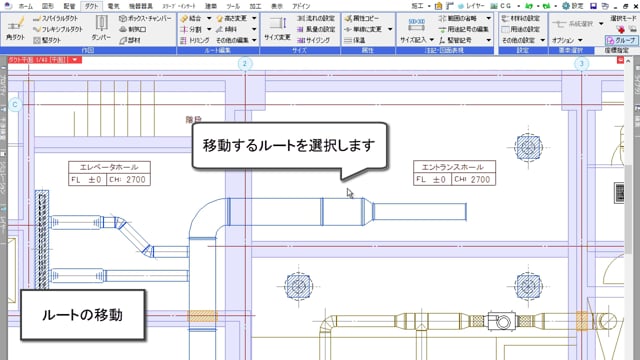Close the ダクト平面 view with red X
The image size is (640, 360).
tap(620, 60)
